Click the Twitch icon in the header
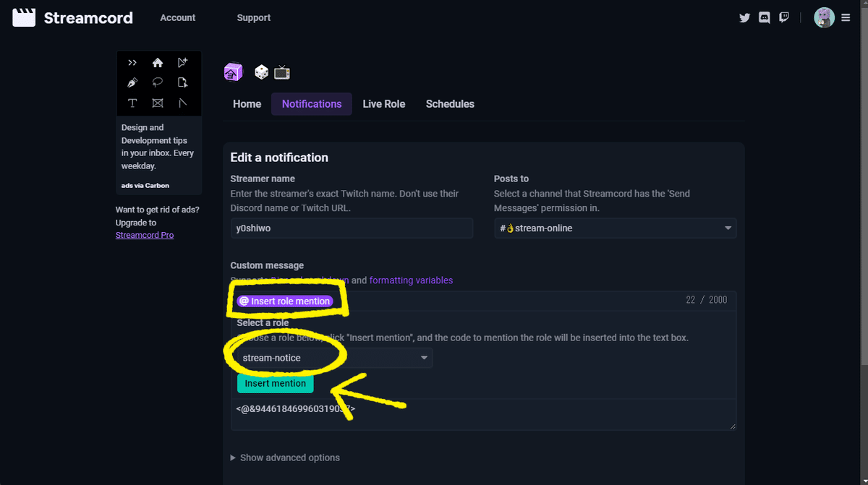Viewport: 868px width, 485px height. [783, 17]
